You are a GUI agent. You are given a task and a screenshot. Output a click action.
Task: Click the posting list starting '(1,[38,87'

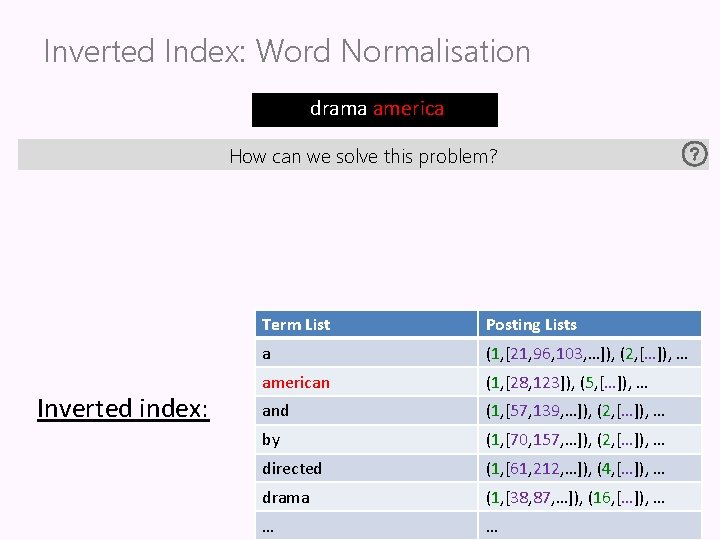(x=590, y=497)
